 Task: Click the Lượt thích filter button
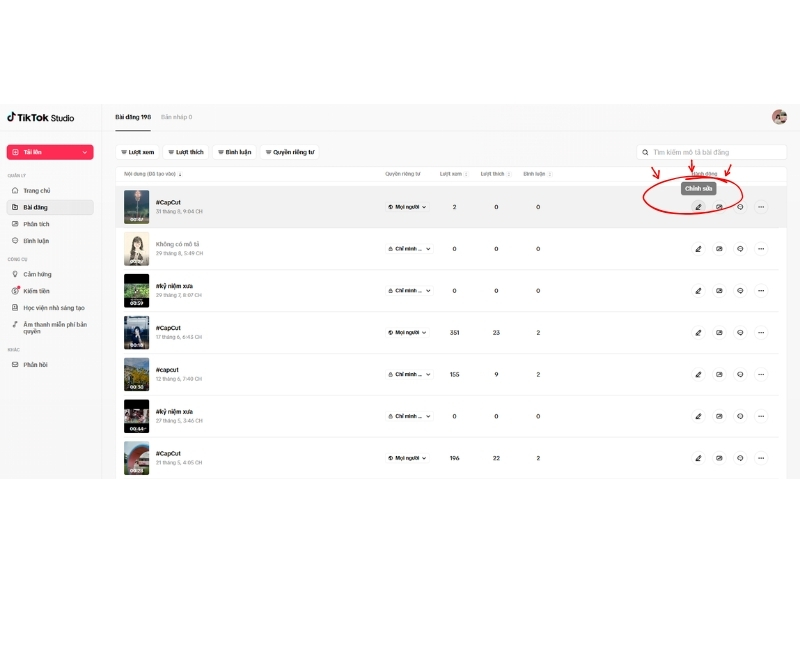pos(186,152)
